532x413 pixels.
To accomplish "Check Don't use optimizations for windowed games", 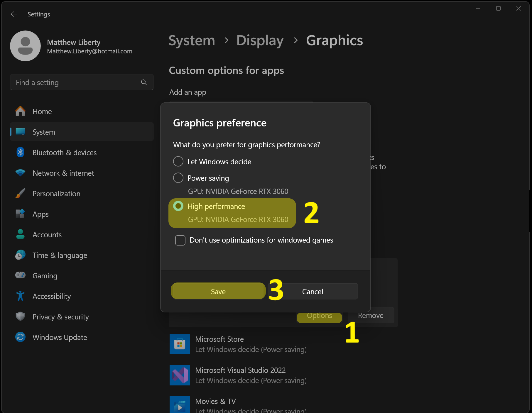I will tap(180, 240).
